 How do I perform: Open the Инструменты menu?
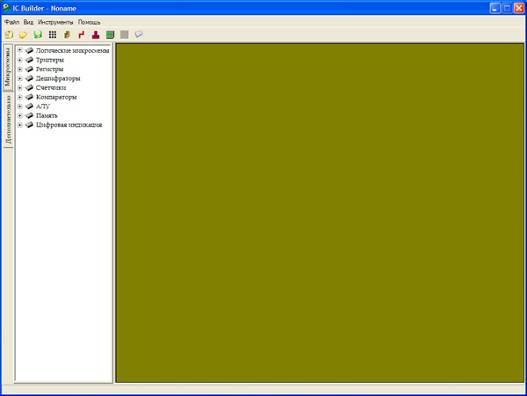[55, 22]
